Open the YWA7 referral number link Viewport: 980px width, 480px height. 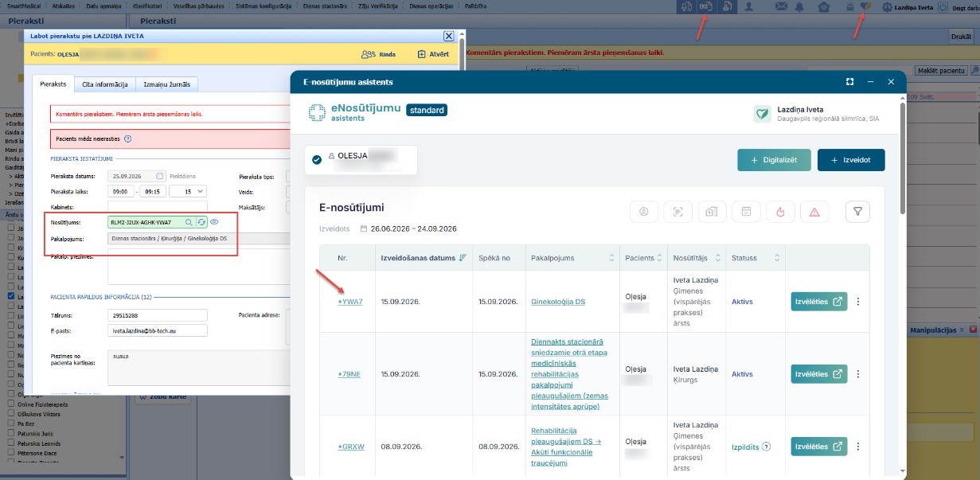pyautogui.click(x=350, y=302)
